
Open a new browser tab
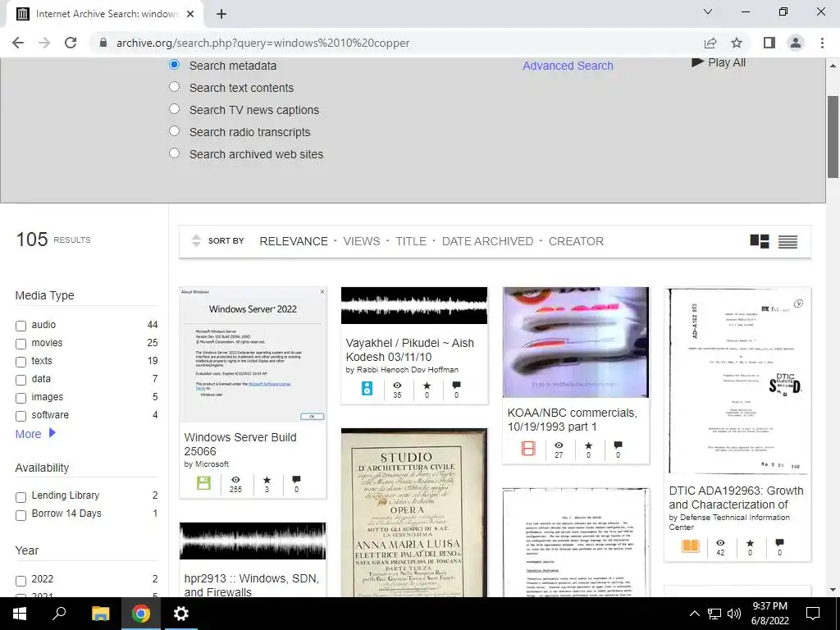pos(221,14)
